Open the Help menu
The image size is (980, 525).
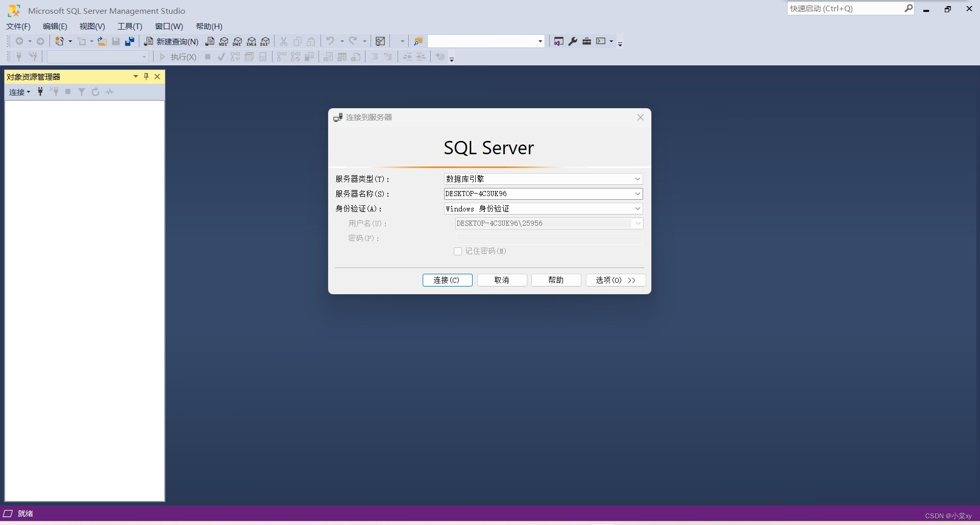(209, 27)
